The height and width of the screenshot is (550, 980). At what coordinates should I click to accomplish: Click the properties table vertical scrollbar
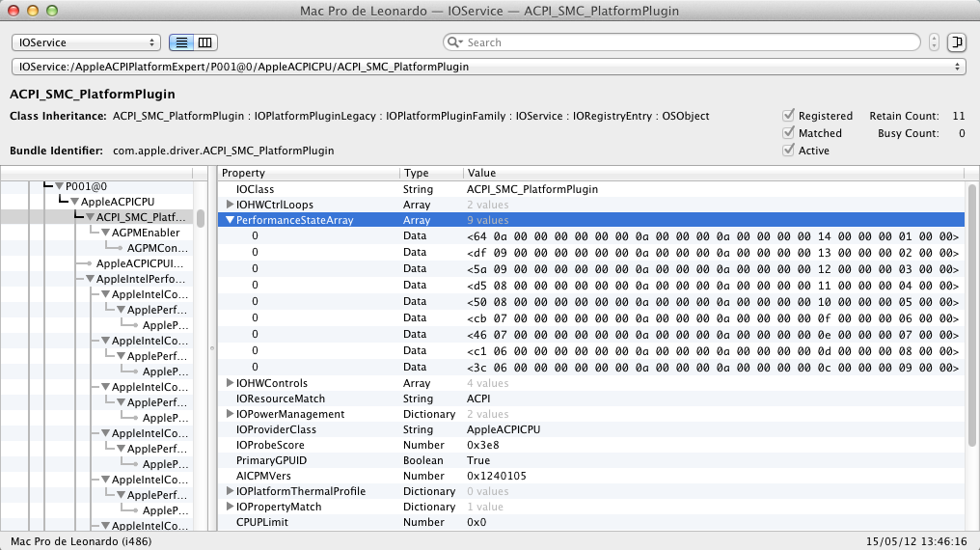pos(972,315)
